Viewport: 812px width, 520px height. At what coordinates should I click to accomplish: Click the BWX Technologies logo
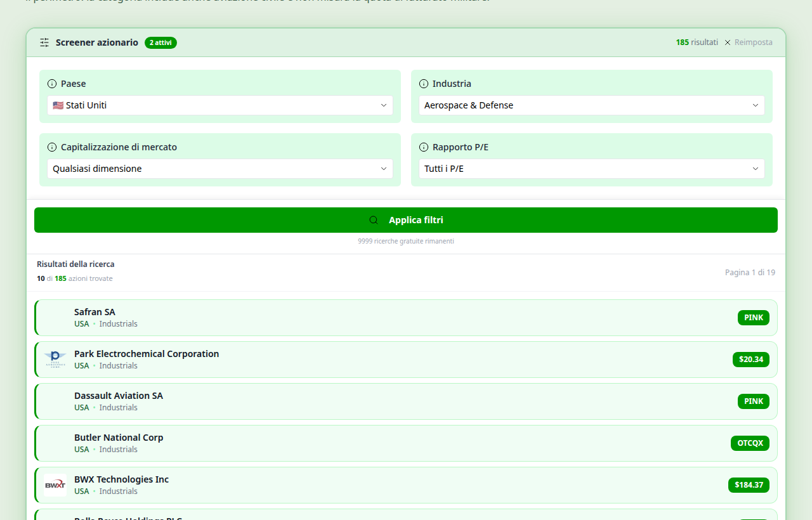55,485
